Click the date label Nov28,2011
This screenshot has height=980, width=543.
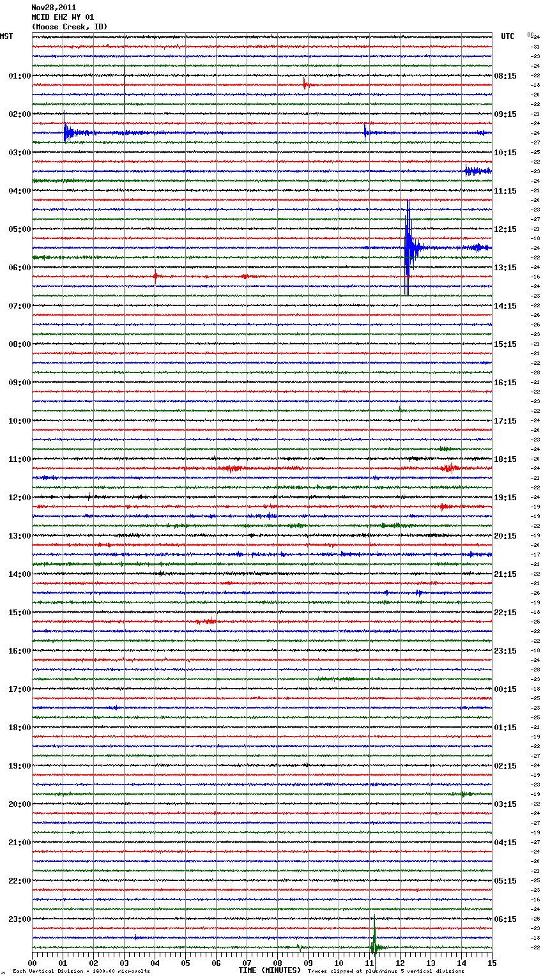[54, 8]
